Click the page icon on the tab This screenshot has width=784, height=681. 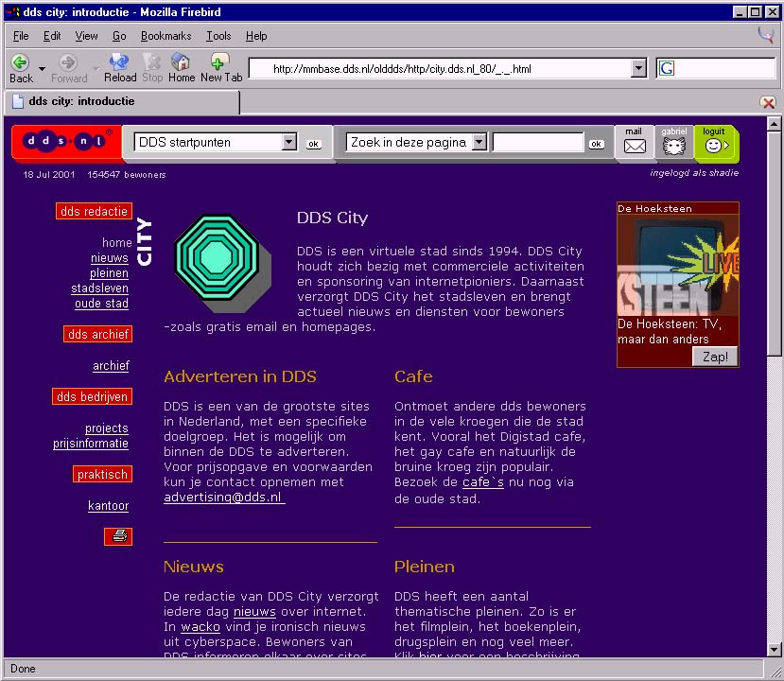click(18, 101)
